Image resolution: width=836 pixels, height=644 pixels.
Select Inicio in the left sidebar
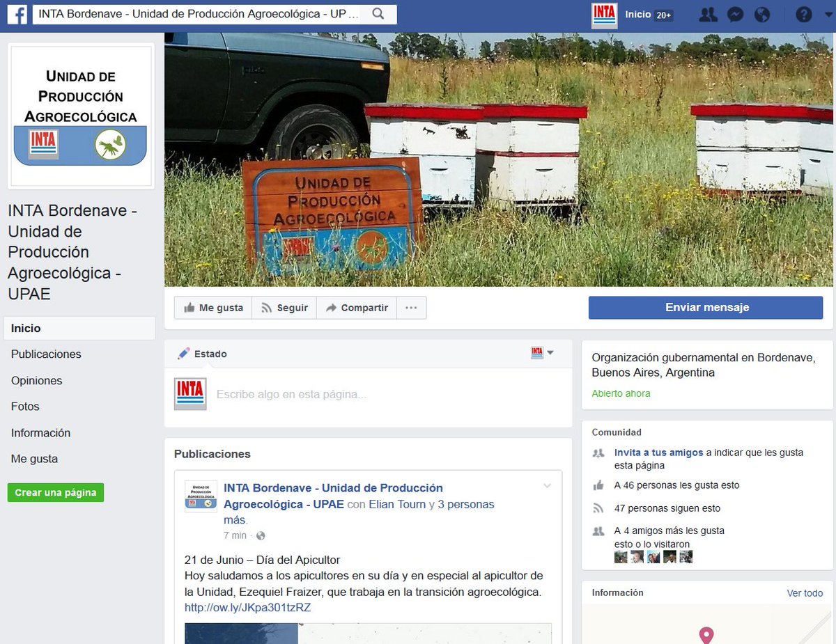click(79, 328)
